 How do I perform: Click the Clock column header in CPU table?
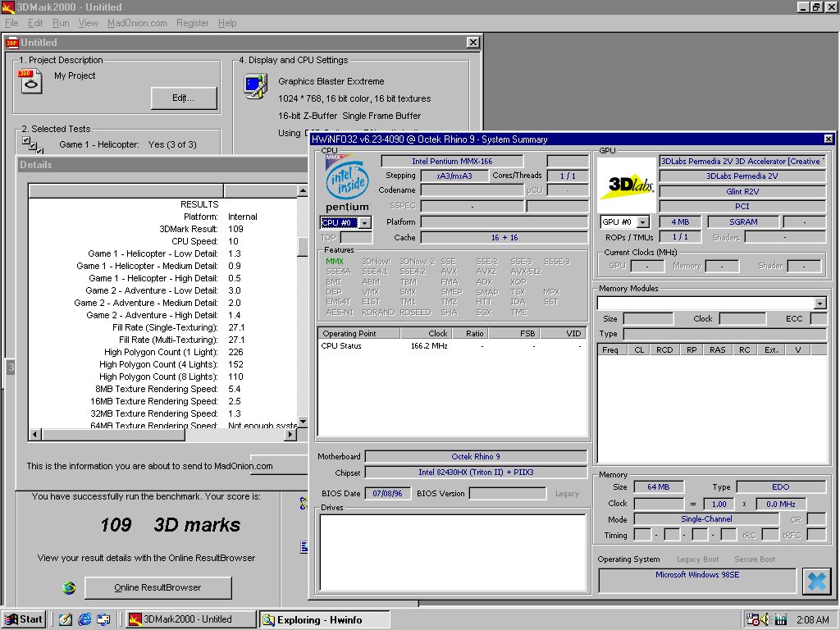pos(427,333)
